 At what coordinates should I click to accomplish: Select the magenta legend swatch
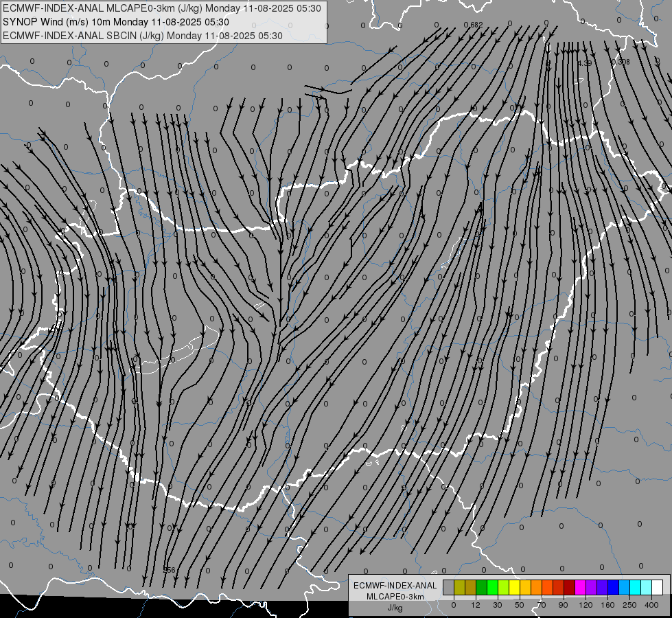pos(581,587)
